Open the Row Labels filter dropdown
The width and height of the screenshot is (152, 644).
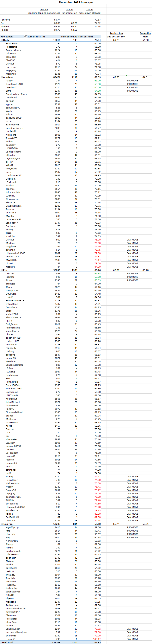coord(25,36)
